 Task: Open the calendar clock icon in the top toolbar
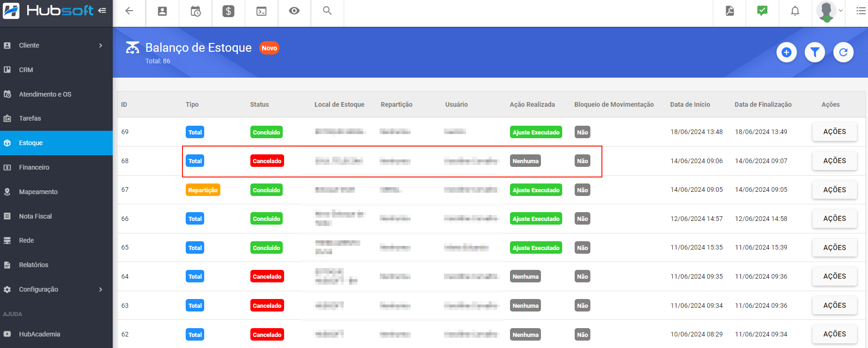[x=195, y=11]
